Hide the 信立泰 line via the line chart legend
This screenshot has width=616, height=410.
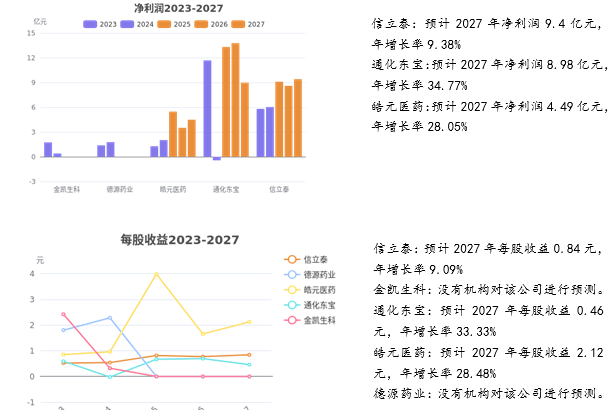click(306, 260)
